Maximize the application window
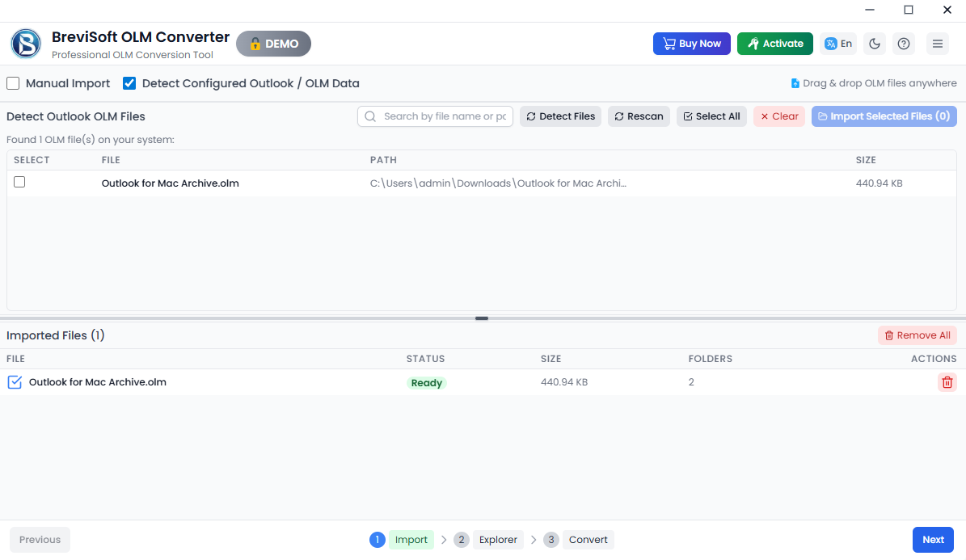 point(908,10)
